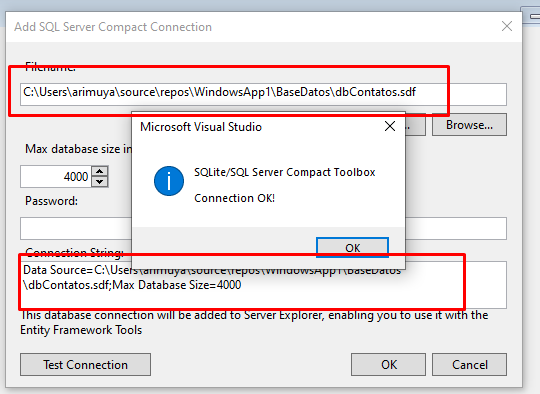Click the Browse... button

(x=469, y=125)
